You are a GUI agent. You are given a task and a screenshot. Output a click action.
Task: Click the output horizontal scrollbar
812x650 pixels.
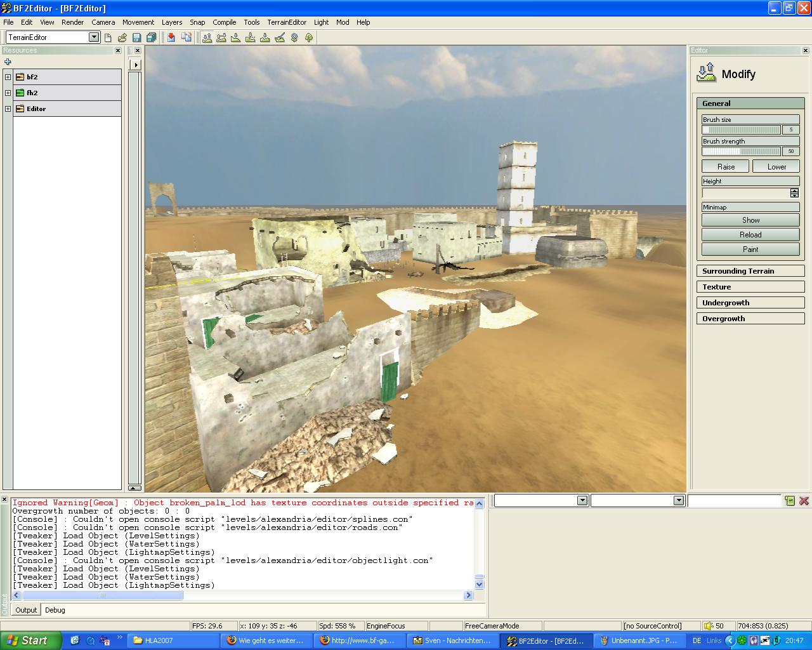(x=243, y=595)
